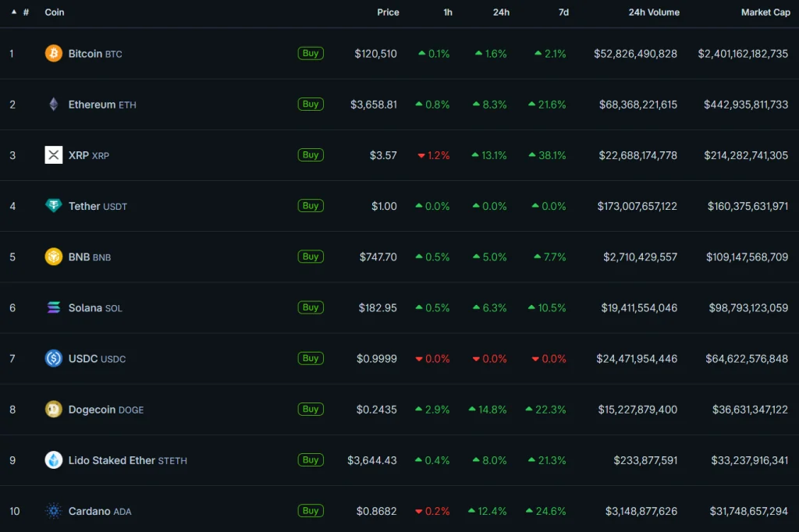
Task: Click Solana market cap $98,793,123,059
Action: [748, 308]
